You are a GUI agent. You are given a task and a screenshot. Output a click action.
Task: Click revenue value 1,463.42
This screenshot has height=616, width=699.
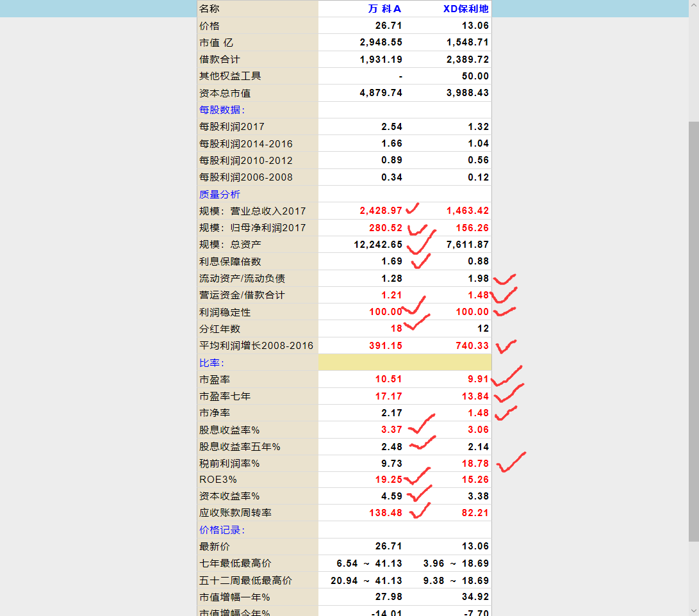[468, 211]
